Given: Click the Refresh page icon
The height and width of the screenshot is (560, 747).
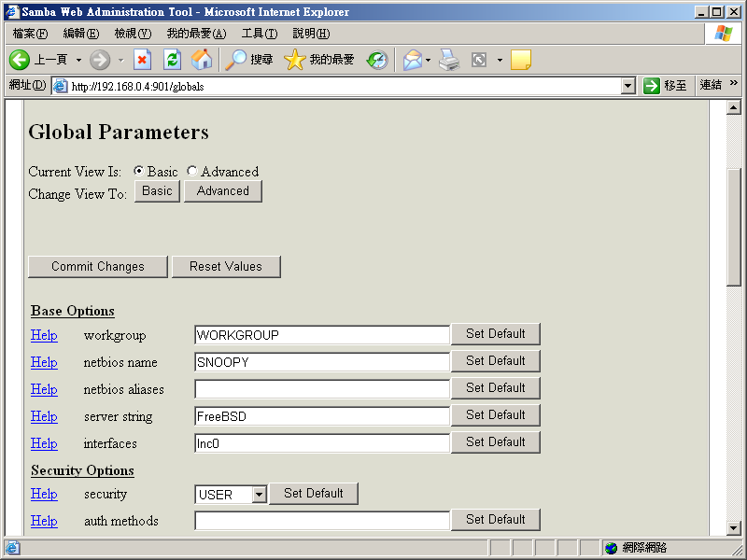Looking at the screenshot, I should pyautogui.click(x=172, y=60).
